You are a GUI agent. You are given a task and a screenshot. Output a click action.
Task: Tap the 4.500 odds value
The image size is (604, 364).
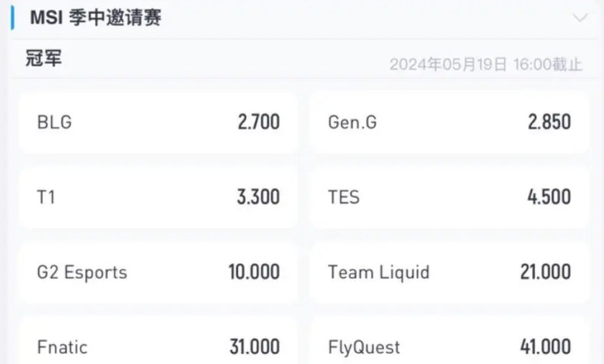pyautogui.click(x=549, y=197)
